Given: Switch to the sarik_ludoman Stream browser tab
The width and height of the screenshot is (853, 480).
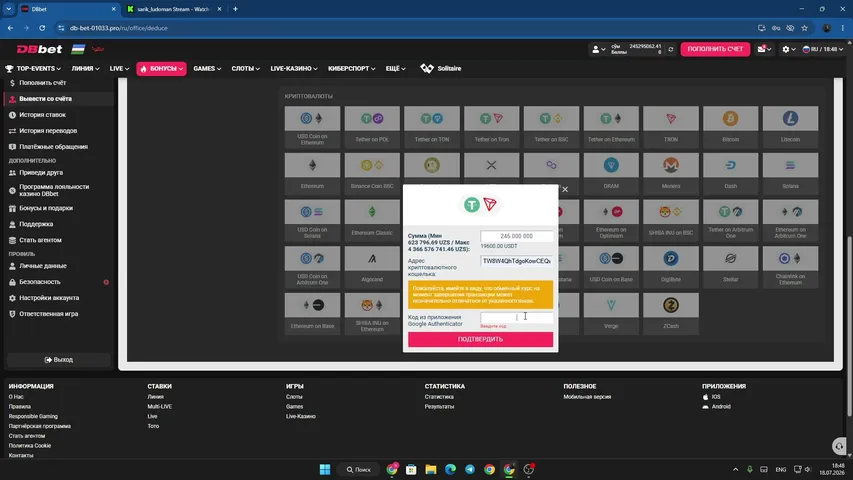Looking at the screenshot, I should tap(173, 9).
